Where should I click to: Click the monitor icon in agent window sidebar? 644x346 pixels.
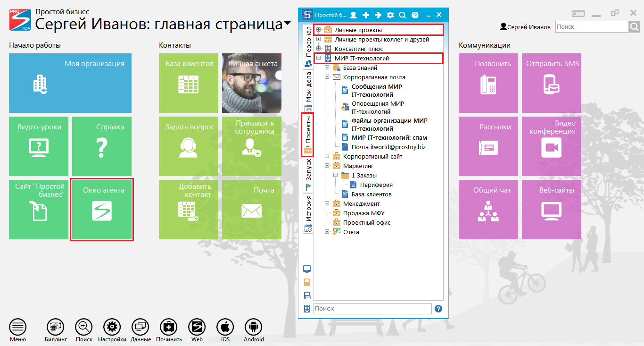(307, 269)
